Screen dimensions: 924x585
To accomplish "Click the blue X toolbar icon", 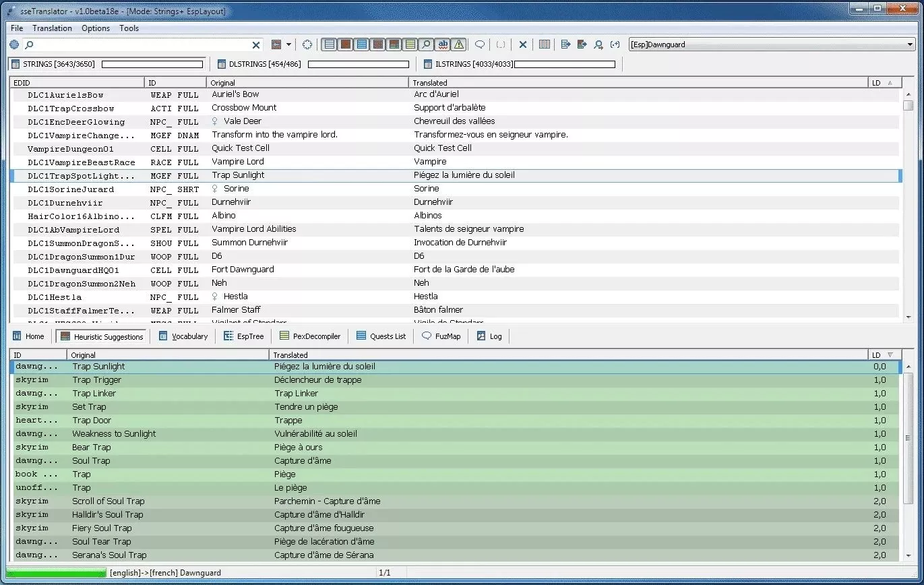I will click(x=523, y=45).
